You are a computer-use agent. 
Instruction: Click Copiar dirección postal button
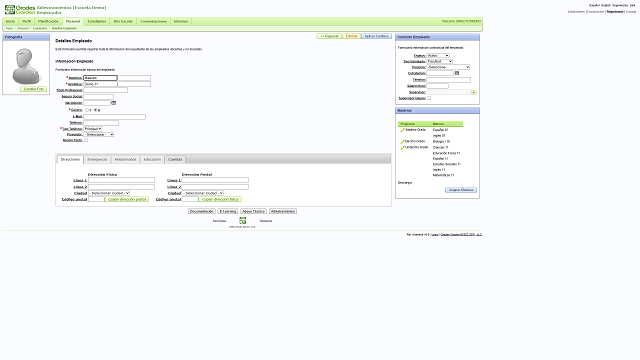[x=127, y=199]
